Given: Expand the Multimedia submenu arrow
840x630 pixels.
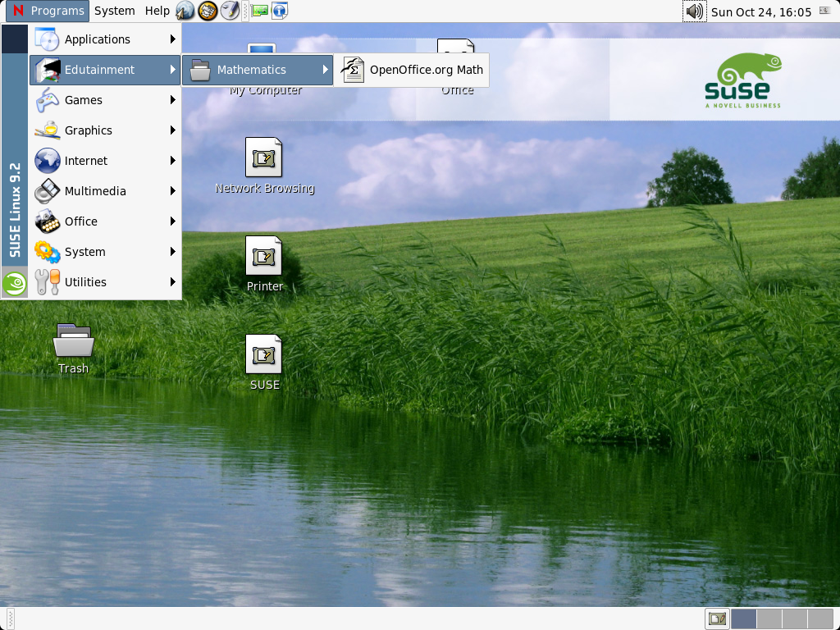Looking at the screenshot, I should (172, 191).
